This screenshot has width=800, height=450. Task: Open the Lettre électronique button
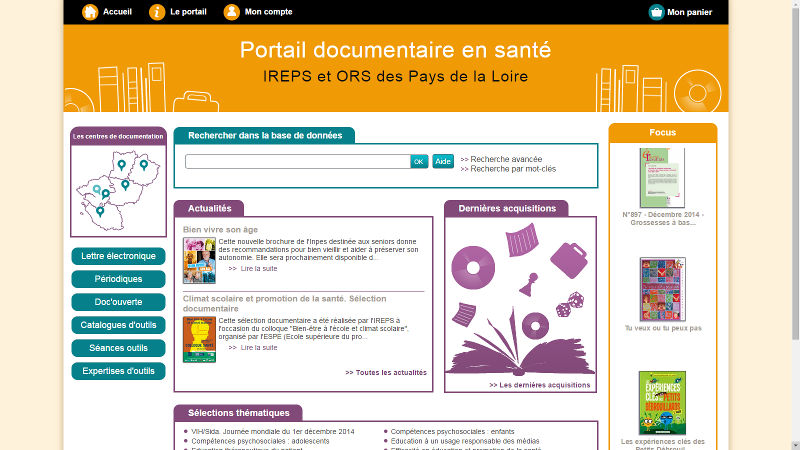click(118, 256)
